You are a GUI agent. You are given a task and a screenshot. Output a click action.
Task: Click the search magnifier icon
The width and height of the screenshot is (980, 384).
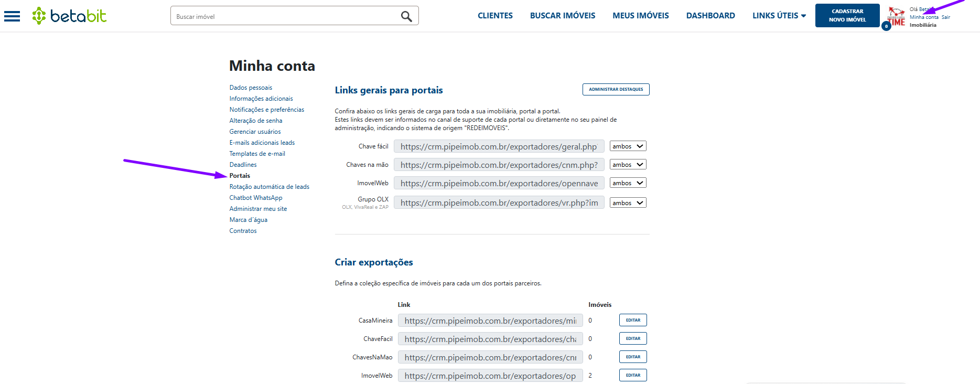click(x=406, y=16)
